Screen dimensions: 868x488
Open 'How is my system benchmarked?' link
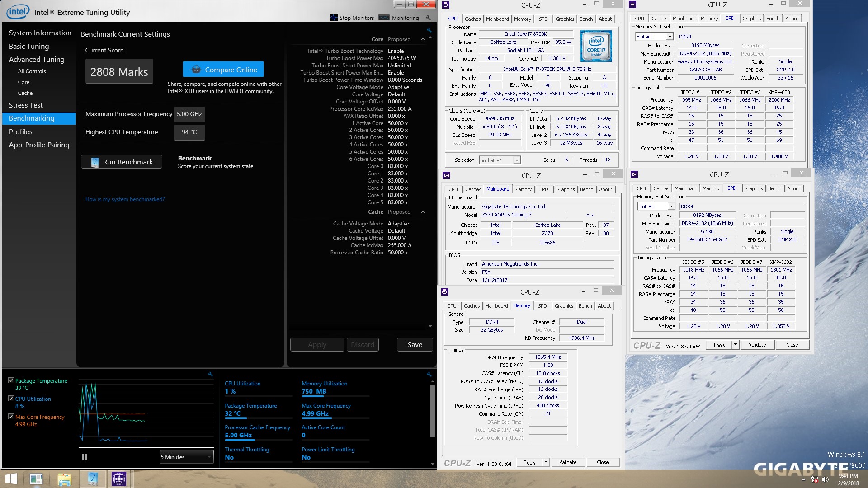click(x=125, y=199)
